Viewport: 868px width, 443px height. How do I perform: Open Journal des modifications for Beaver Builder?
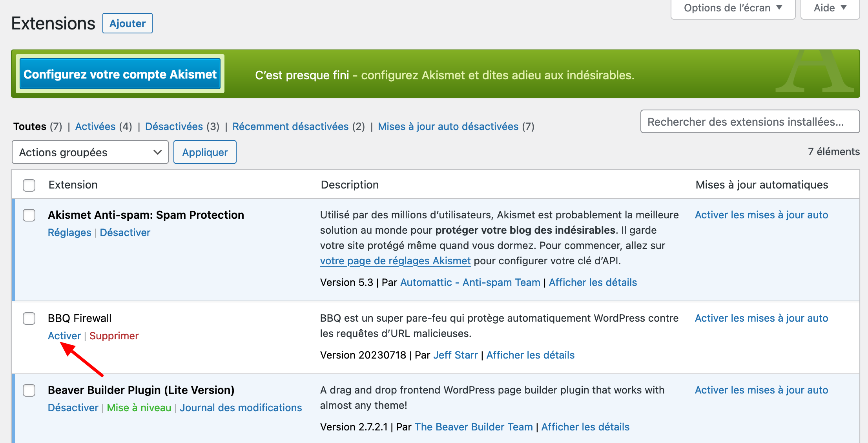pos(241,408)
